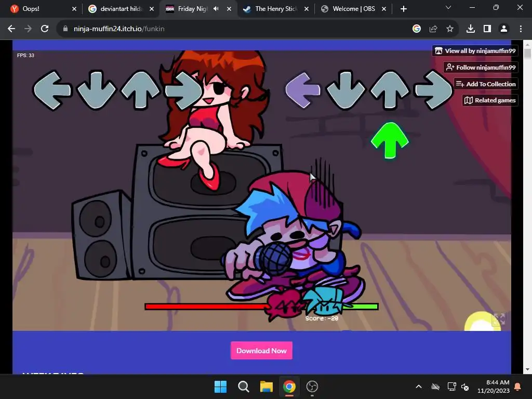Click the Score: -20 text
The height and width of the screenshot is (399, 532).
coord(322,318)
